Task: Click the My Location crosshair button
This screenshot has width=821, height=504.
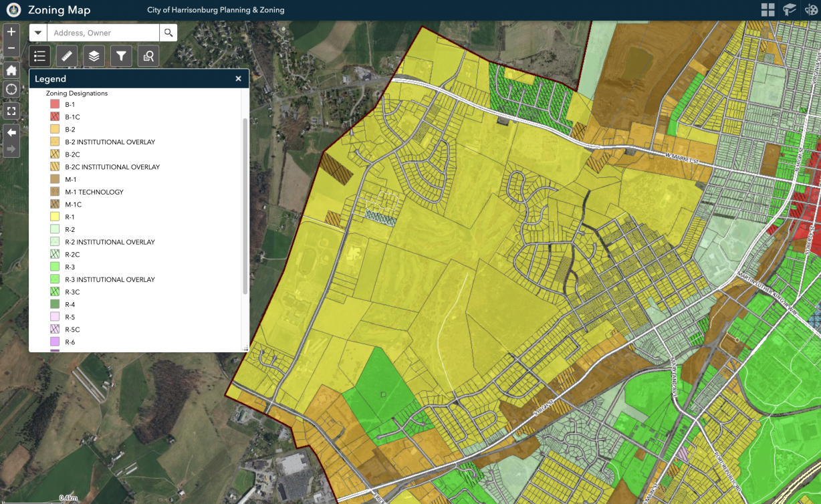Action: [11, 90]
